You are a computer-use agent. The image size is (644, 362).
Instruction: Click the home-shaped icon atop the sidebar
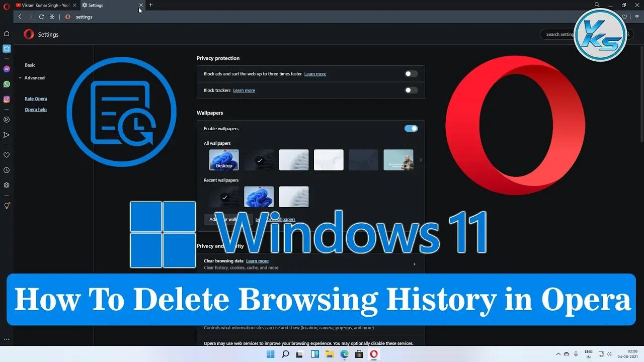[x=7, y=34]
